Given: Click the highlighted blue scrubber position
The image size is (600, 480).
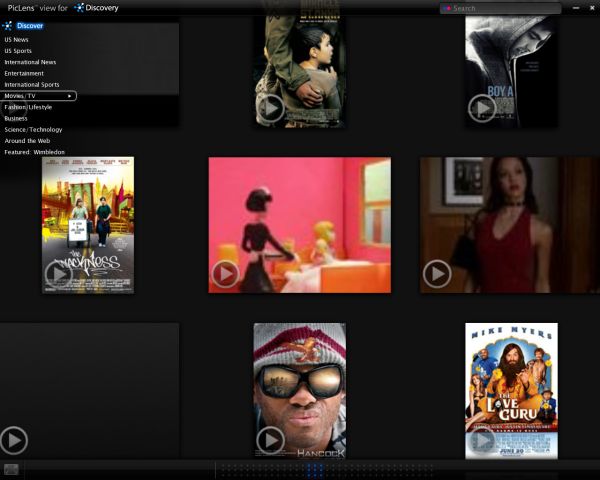Looking at the screenshot, I should pyautogui.click(x=315, y=469).
